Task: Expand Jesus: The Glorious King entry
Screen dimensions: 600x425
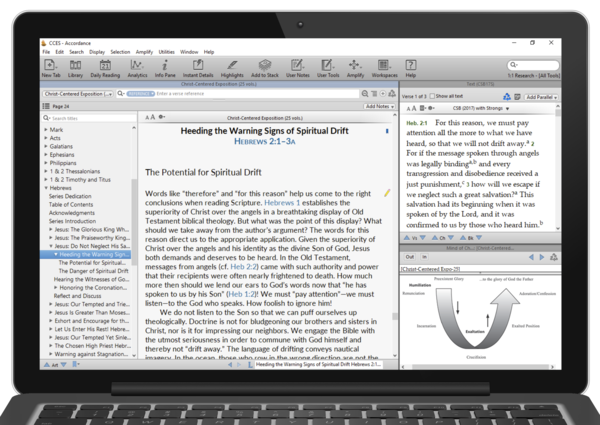Action: 51,230
